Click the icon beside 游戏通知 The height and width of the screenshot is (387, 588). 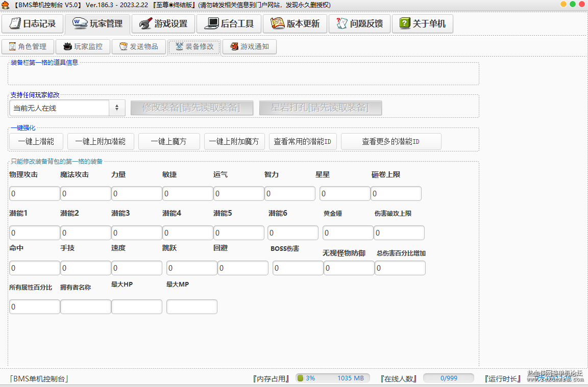[x=234, y=46]
